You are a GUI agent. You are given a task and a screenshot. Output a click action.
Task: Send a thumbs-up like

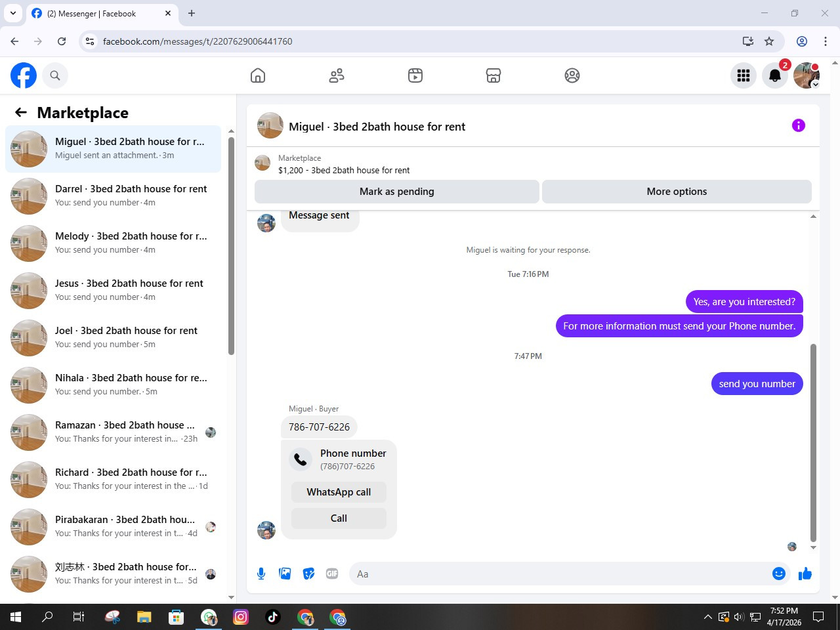tap(805, 574)
